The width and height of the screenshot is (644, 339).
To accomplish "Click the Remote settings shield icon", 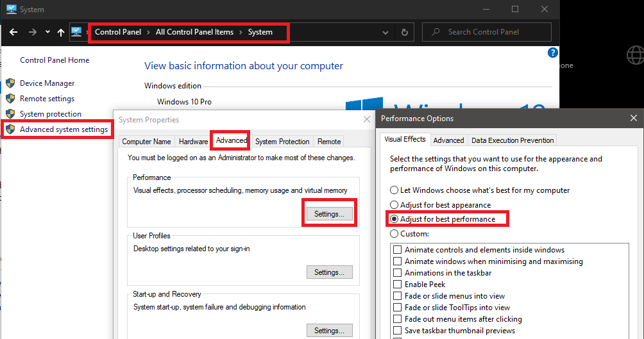I will 10,99.
